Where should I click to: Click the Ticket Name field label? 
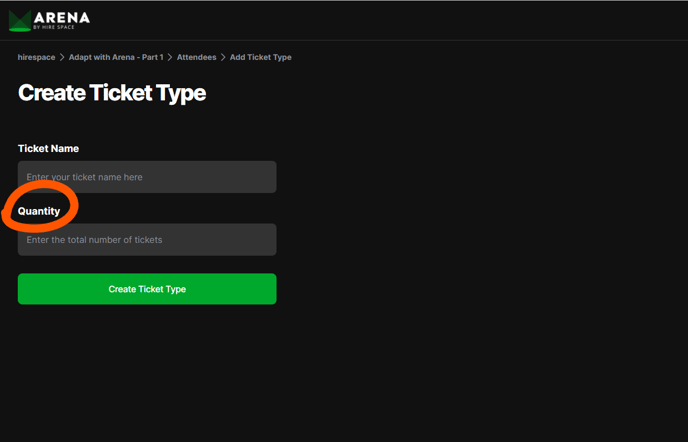click(x=48, y=149)
